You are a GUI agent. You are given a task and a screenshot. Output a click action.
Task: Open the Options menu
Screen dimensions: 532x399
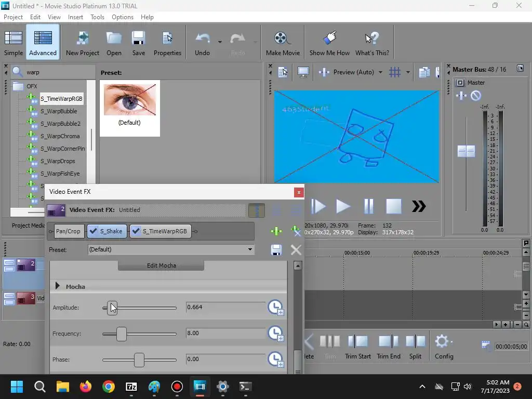point(123,17)
